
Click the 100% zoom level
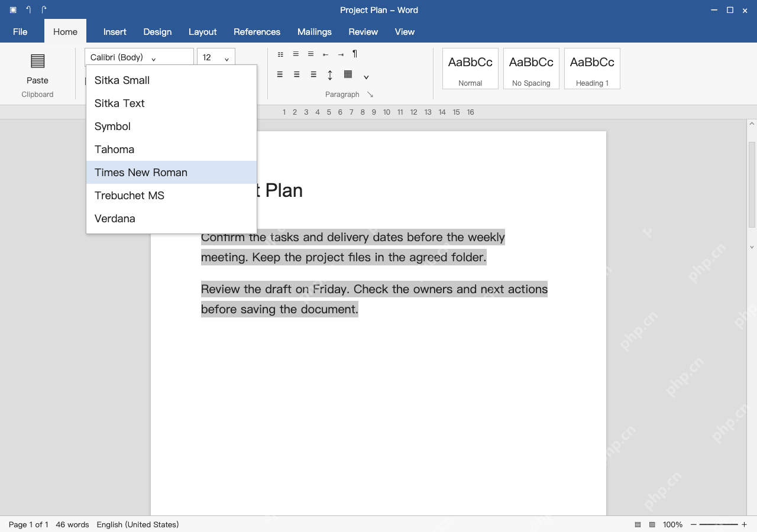(x=672, y=525)
